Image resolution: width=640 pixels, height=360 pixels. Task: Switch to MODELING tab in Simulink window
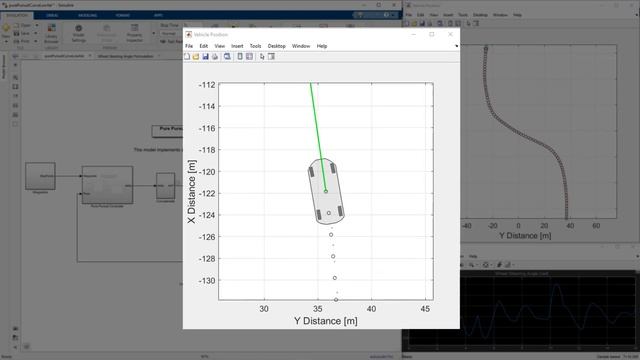(87, 15)
